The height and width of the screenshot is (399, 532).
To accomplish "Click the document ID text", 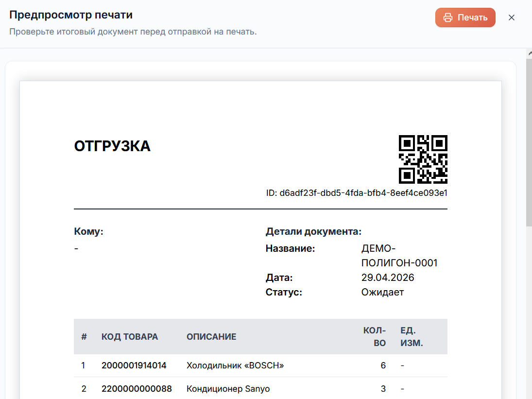I will click(357, 193).
